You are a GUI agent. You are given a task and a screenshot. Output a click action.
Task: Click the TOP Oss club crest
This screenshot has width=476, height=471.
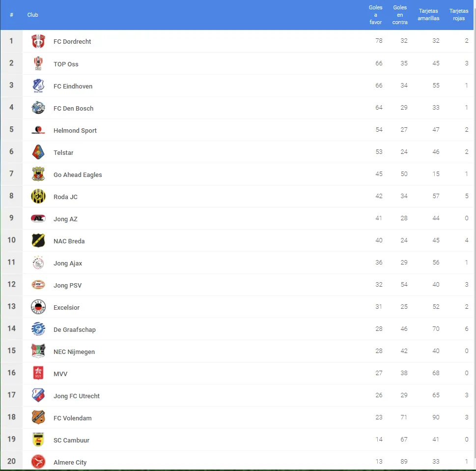click(38, 63)
